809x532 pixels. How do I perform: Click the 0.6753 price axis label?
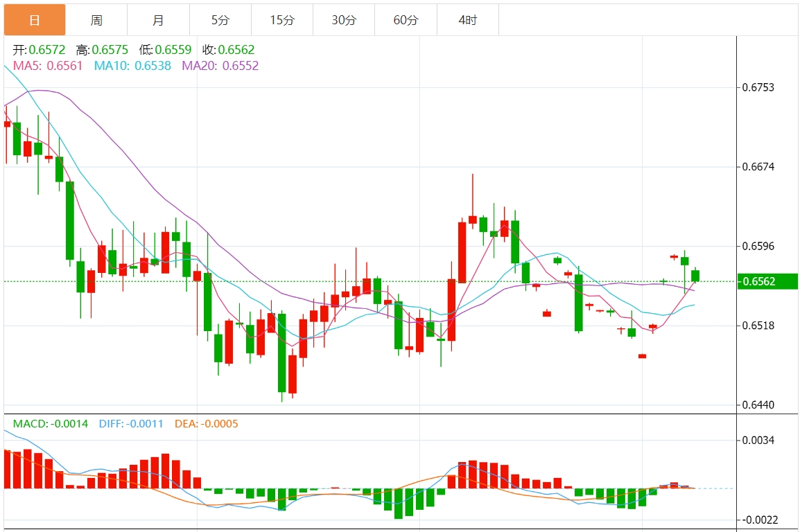pos(758,88)
